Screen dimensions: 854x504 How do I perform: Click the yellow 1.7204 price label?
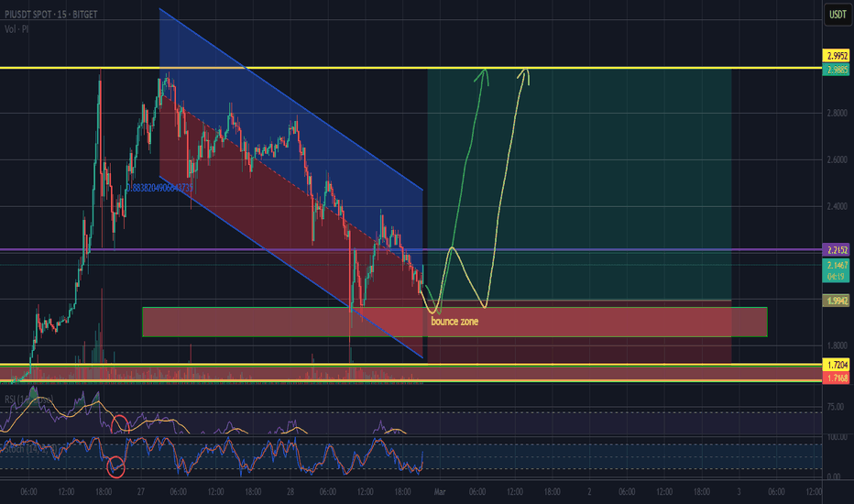[837, 365]
